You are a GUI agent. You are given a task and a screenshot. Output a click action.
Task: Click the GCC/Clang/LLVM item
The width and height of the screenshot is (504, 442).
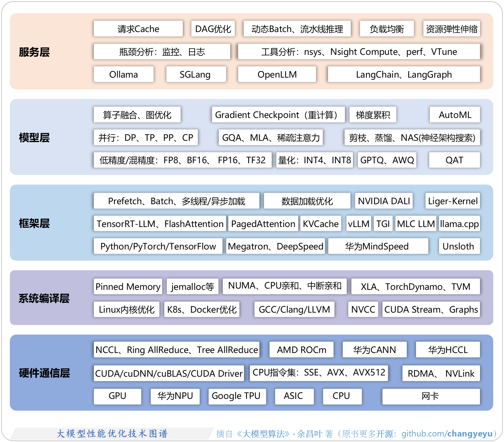[x=294, y=309]
